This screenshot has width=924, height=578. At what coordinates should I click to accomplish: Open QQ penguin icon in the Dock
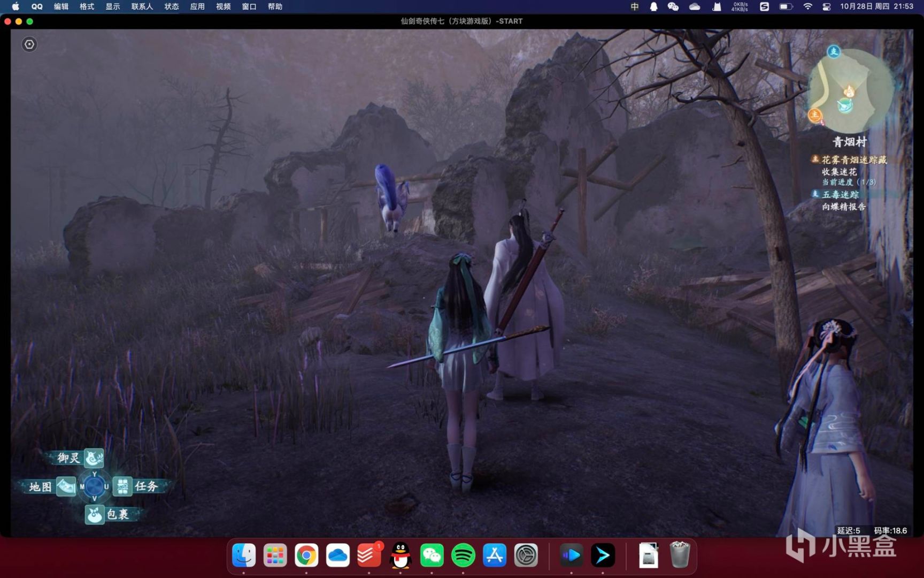pyautogui.click(x=401, y=556)
